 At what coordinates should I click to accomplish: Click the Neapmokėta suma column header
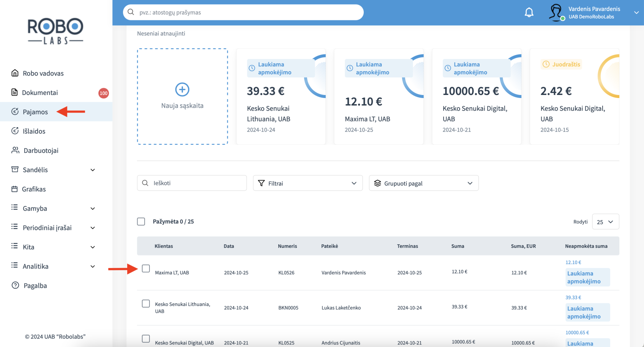[586, 246]
